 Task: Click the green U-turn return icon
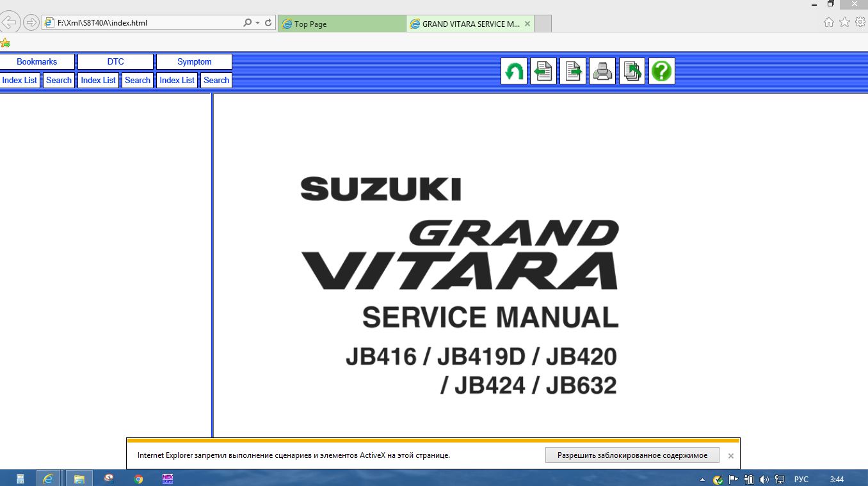pos(513,71)
